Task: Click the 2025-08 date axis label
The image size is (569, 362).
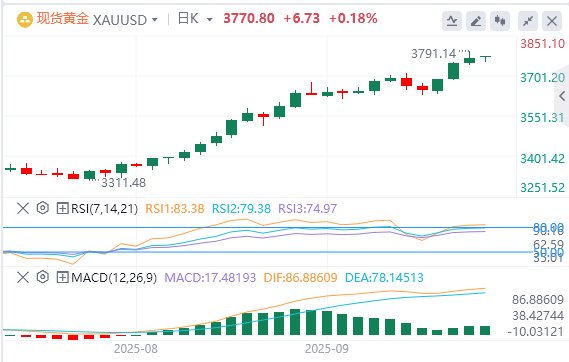Action: (136, 349)
